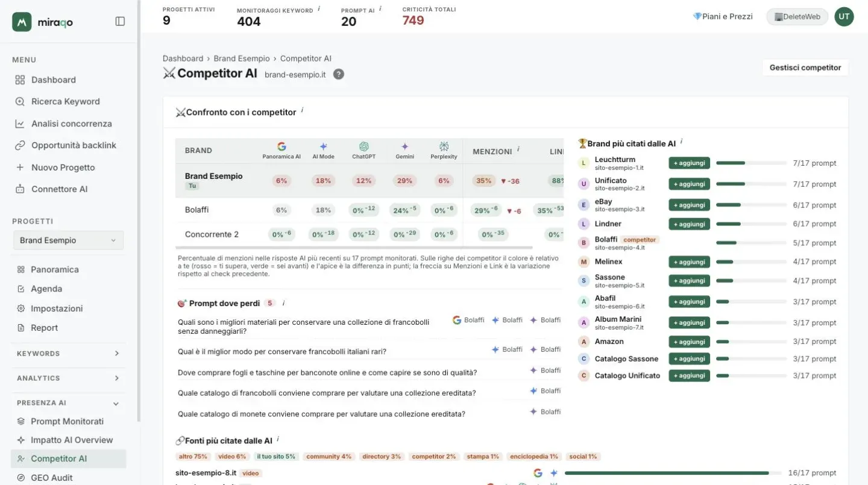Image resolution: width=868 pixels, height=485 pixels.
Task: Add eBay with its + aggiungi button
Action: pos(689,205)
